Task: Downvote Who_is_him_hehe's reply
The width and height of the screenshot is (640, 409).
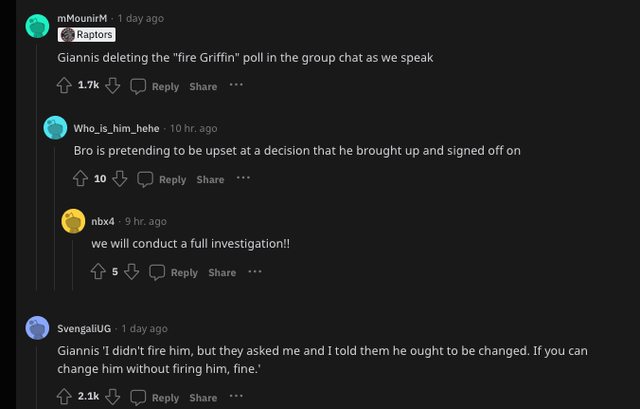Action: [120, 179]
